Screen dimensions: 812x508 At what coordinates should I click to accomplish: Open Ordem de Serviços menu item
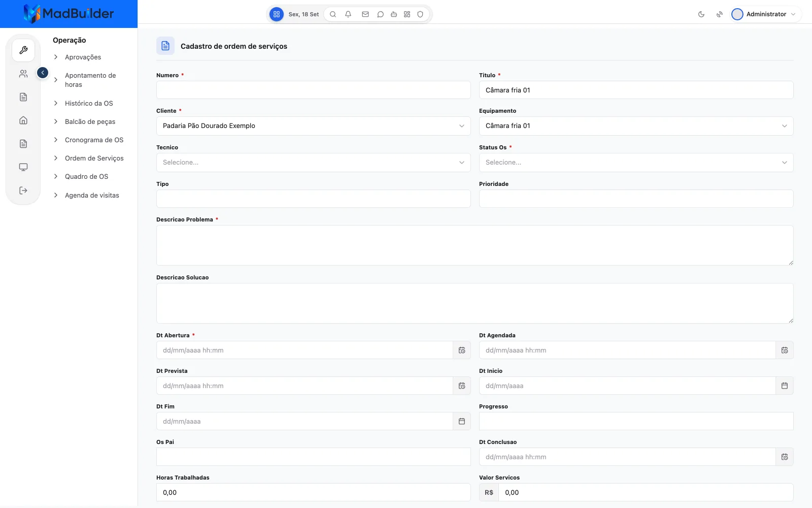(94, 158)
